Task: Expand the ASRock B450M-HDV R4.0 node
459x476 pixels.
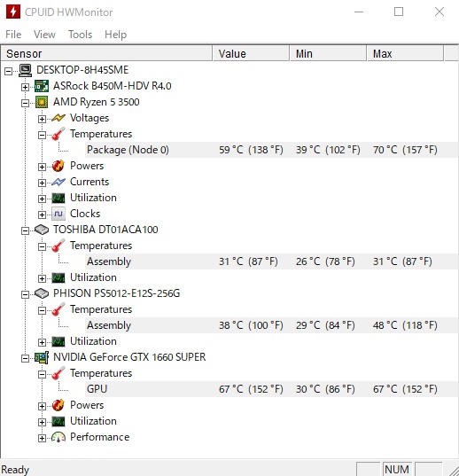Action: [25, 88]
